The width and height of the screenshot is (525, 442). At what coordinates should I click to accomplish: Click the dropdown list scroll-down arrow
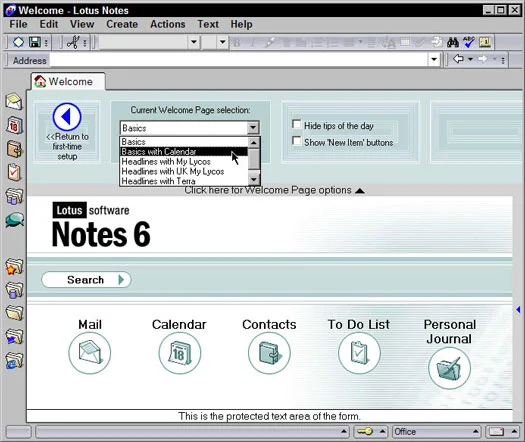[x=254, y=179]
